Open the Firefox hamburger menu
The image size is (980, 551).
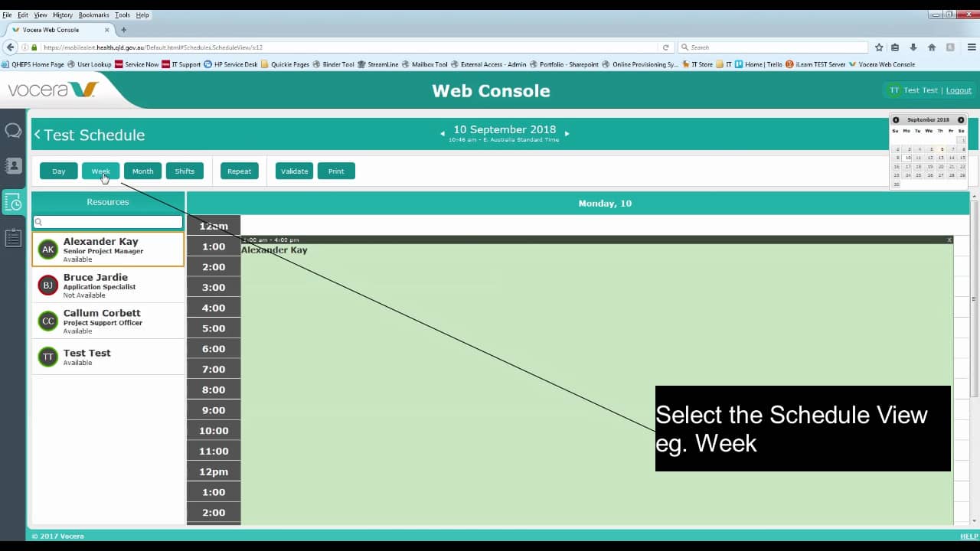(971, 47)
